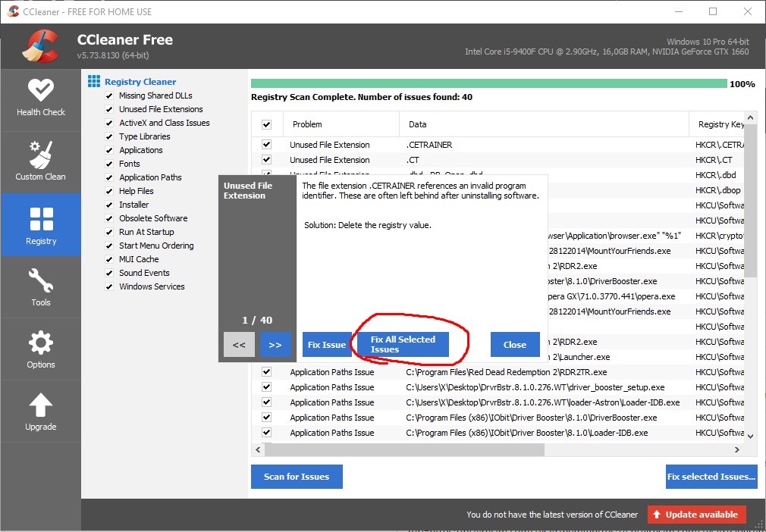Toggle Application Paths checkbox
This screenshot has height=532, width=766.
pos(109,177)
